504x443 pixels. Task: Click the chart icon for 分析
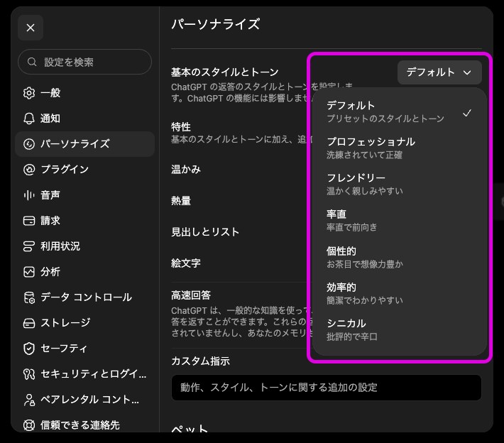(x=29, y=272)
